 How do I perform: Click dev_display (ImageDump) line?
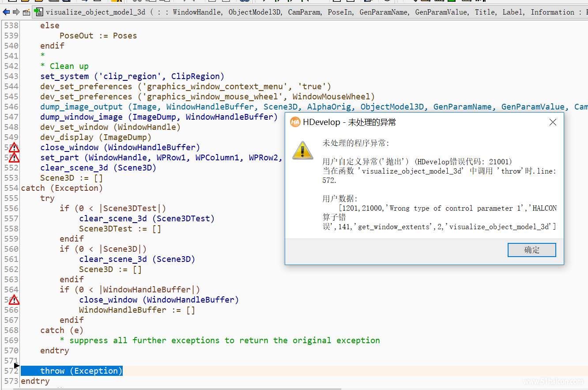96,137
